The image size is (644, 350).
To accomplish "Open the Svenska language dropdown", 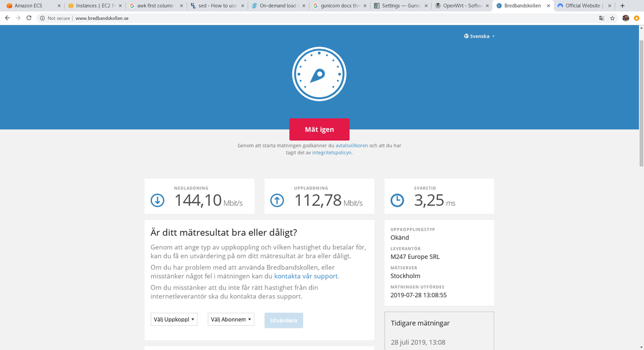I will [x=479, y=36].
